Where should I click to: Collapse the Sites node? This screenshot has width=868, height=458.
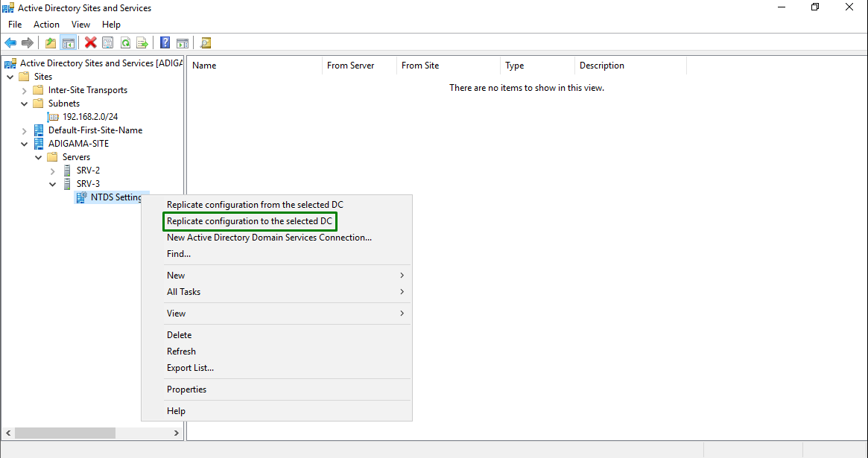[x=10, y=77]
